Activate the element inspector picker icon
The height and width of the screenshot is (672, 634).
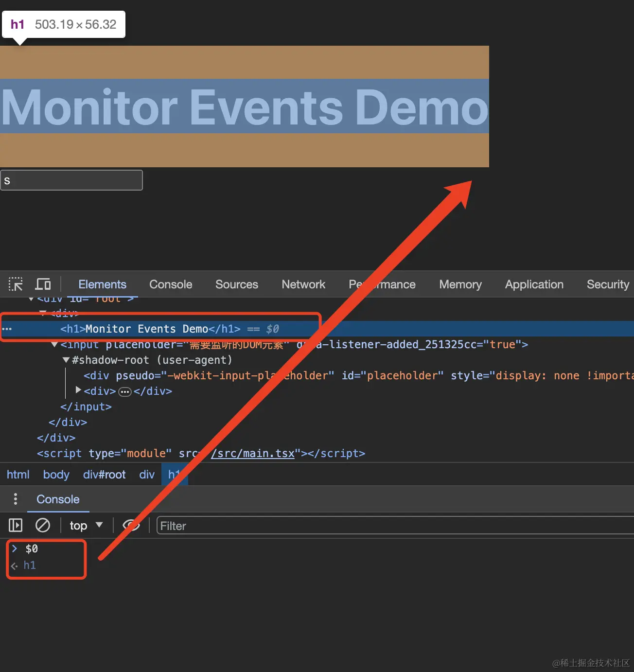tap(16, 284)
